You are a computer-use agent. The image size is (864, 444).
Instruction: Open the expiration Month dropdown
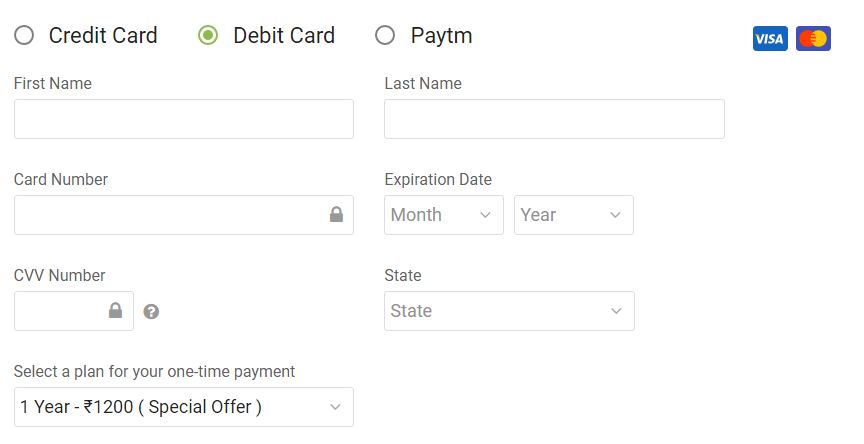click(444, 215)
